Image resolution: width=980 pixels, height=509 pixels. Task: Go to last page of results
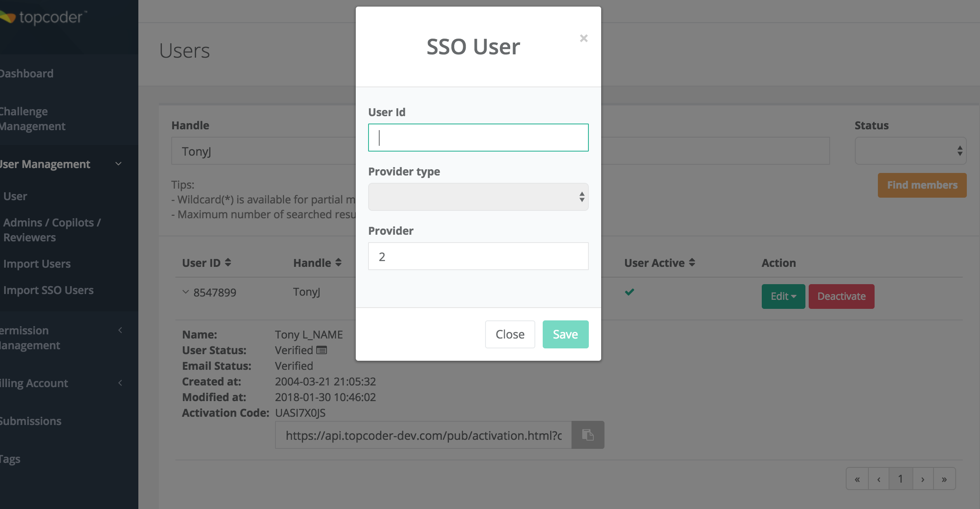point(944,479)
